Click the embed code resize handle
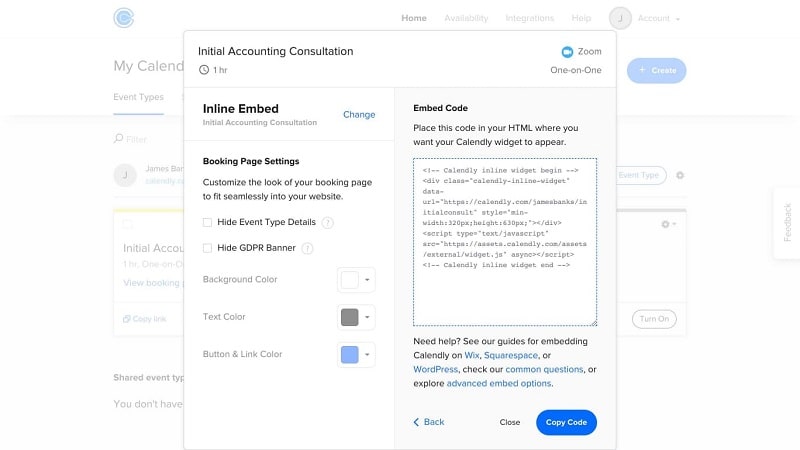Viewport: 800px width, 450px height. coord(594,323)
